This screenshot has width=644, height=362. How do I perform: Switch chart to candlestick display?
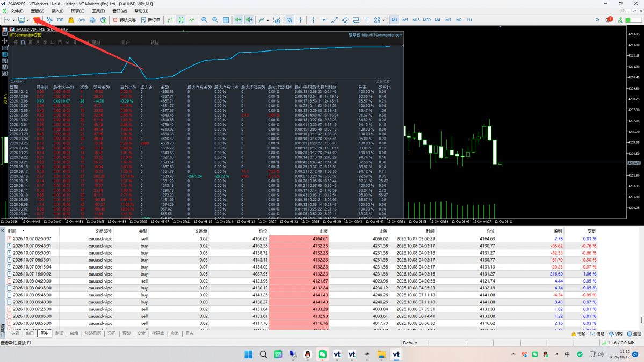point(181,20)
